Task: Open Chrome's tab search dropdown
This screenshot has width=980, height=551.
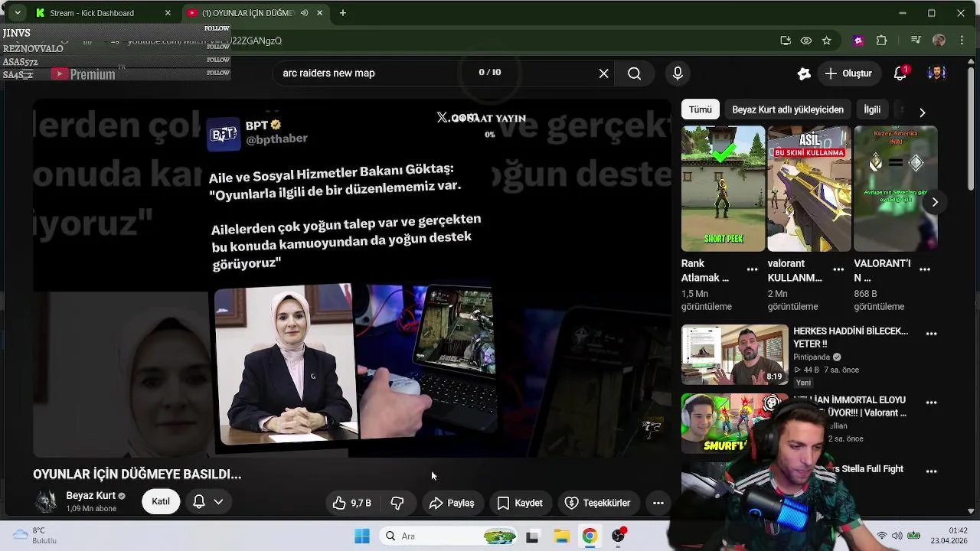Action: click(x=18, y=13)
